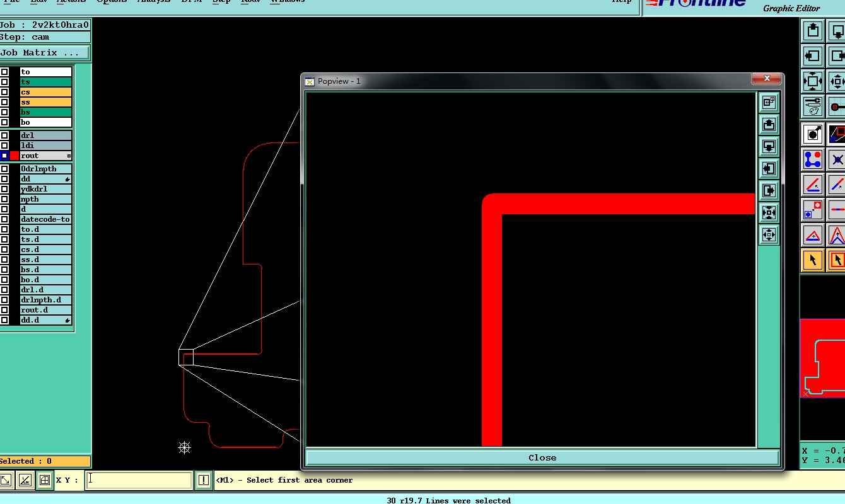Select the black arrow pointer tool
The width and height of the screenshot is (845, 504).
813,260
